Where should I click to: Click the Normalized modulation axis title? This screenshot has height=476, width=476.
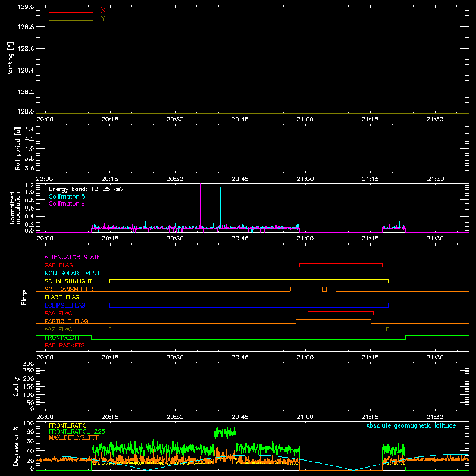click(x=14, y=208)
